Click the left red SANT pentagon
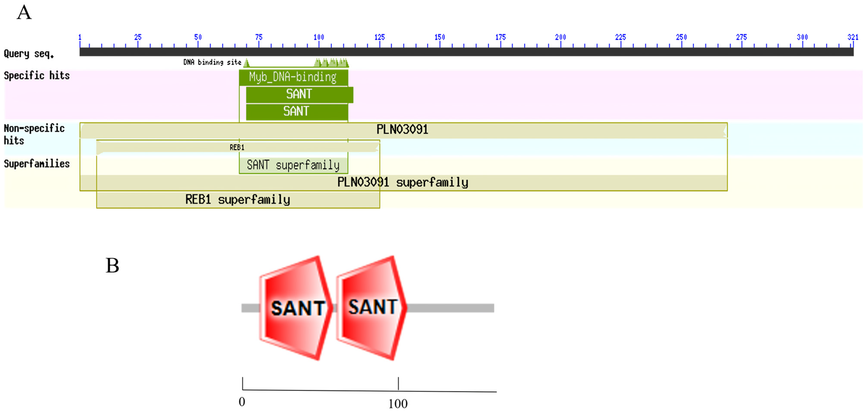The width and height of the screenshot is (868, 414). (296, 308)
